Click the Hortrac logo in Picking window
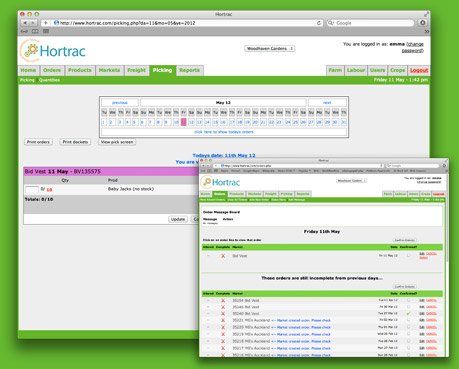This screenshot has width=459, height=369. point(52,50)
